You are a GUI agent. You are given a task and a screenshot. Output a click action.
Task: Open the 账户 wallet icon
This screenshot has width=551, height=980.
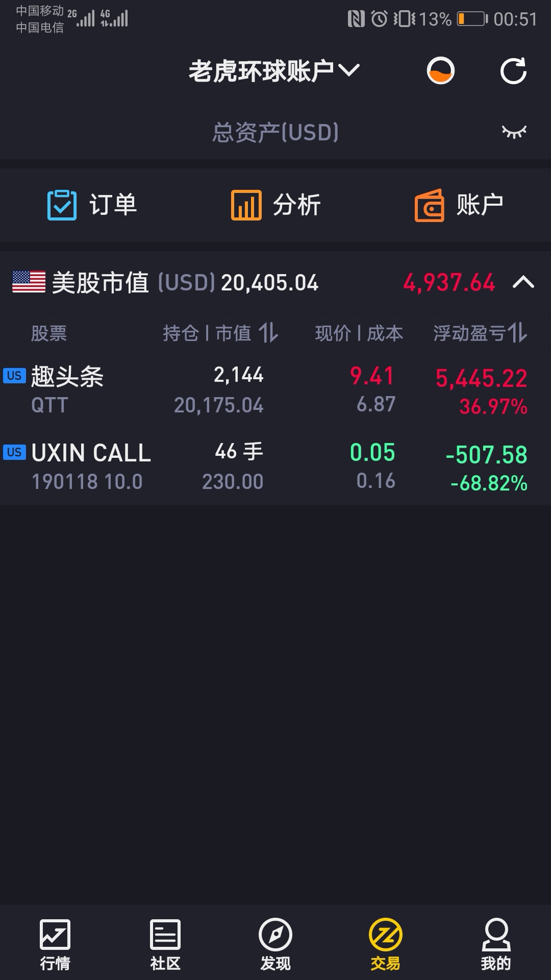[430, 205]
